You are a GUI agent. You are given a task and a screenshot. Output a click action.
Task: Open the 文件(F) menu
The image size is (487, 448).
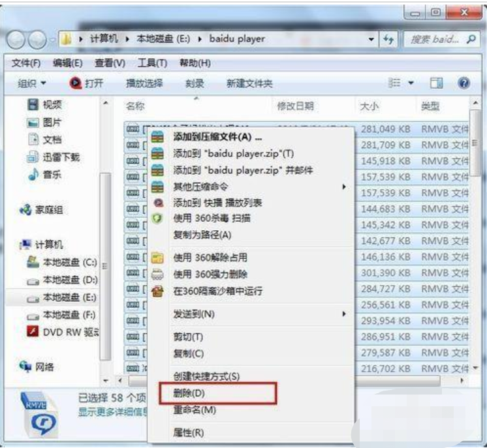(x=26, y=63)
